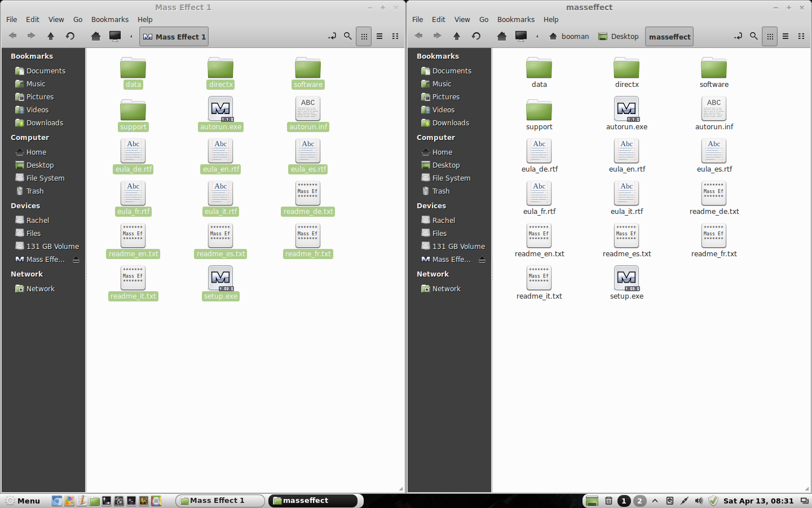The width and height of the screenshot is (812, 508).
Task: Toggle location entry in Mass Effect 1 window
Action: tap(332, 36)
